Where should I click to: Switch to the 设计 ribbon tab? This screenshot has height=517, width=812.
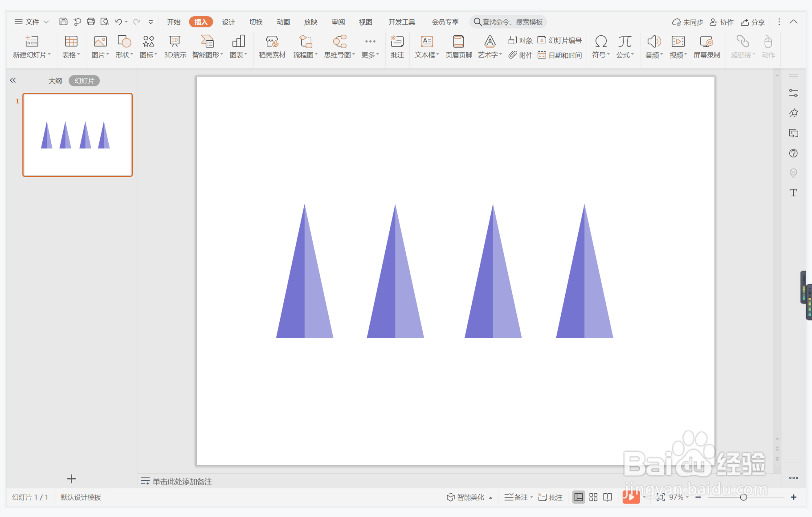228,22
